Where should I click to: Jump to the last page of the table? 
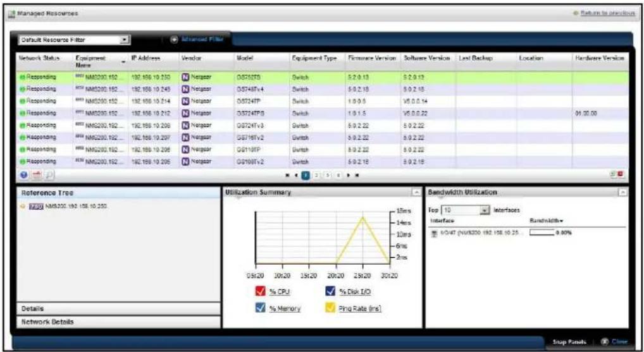[357, 175]
